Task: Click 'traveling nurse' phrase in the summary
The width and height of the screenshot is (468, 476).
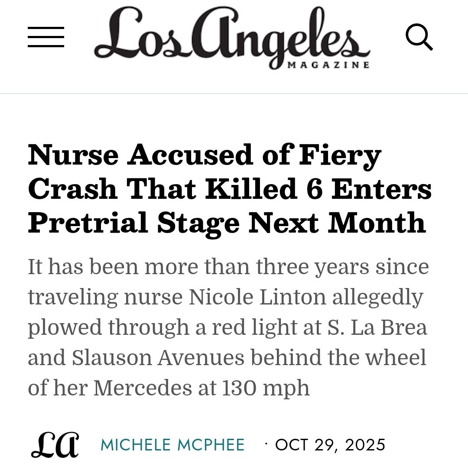Action: click(x=105, y=298)
